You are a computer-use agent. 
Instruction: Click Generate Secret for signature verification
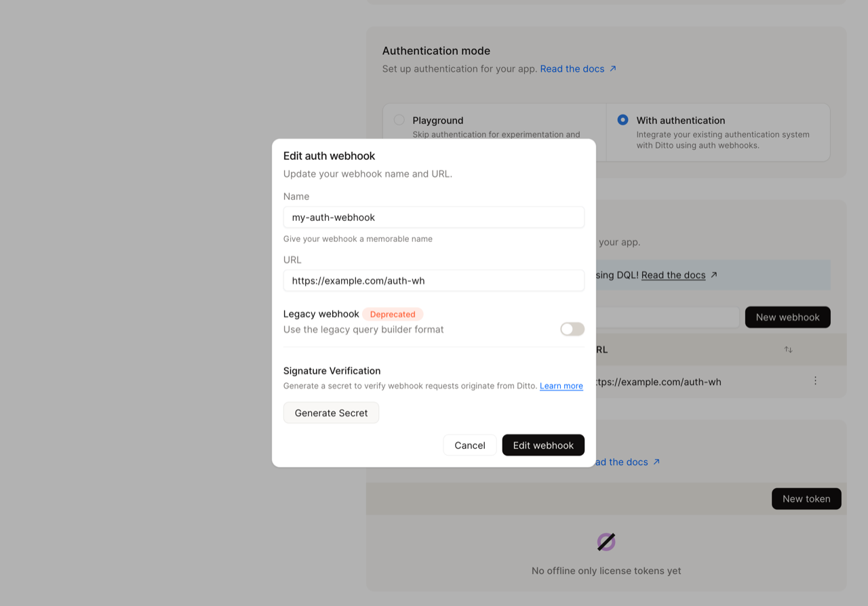(x=331, y=412)
